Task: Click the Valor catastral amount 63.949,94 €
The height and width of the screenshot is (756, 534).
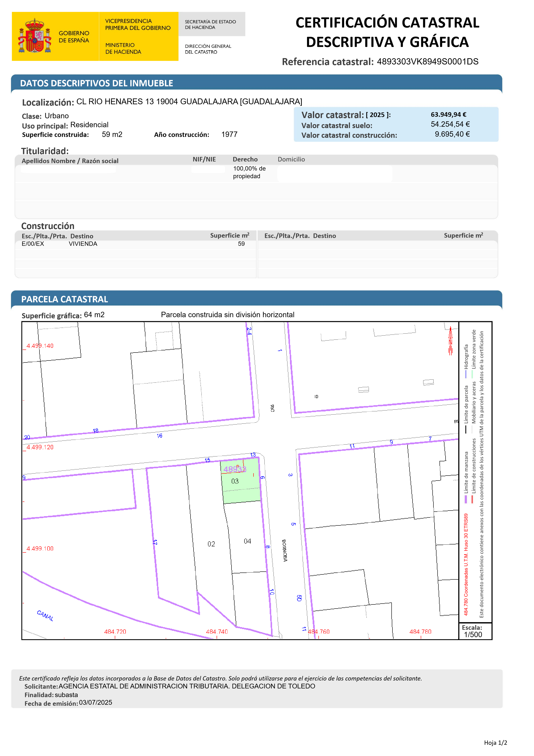Action: click(449, 115)
